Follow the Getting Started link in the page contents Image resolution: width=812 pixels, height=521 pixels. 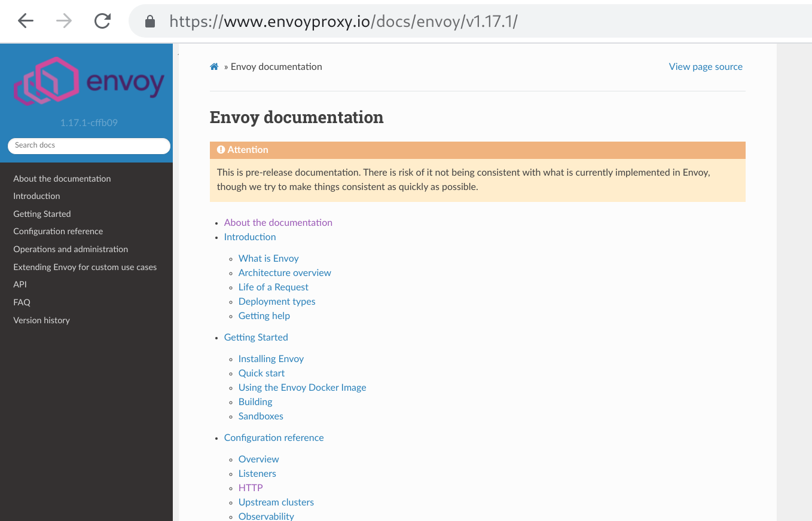[256, 337]
